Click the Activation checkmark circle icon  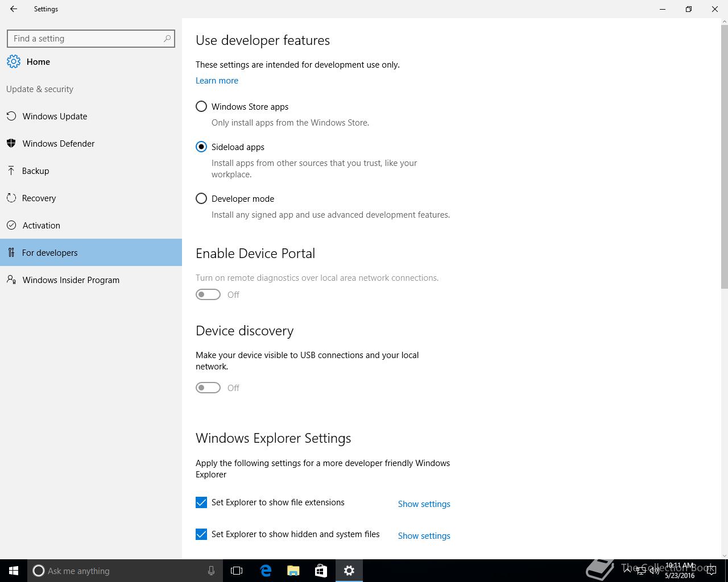[11, 225]
